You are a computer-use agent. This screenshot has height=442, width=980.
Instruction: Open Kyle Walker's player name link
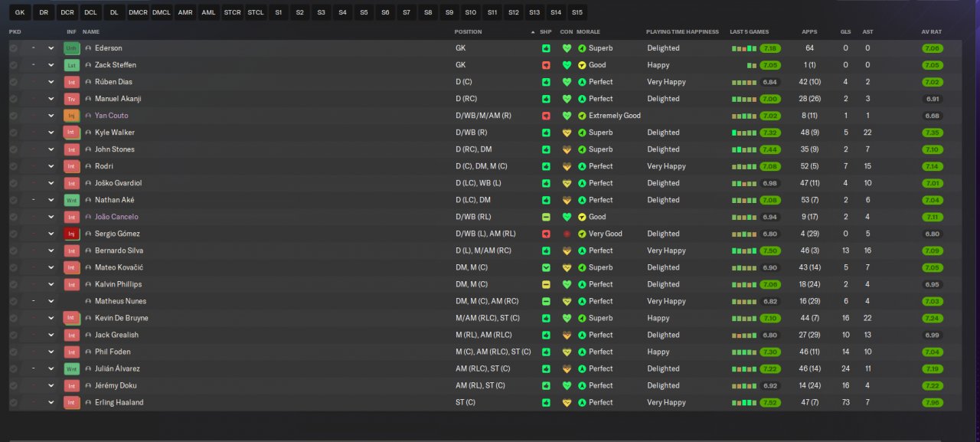[x=114, y=133]
